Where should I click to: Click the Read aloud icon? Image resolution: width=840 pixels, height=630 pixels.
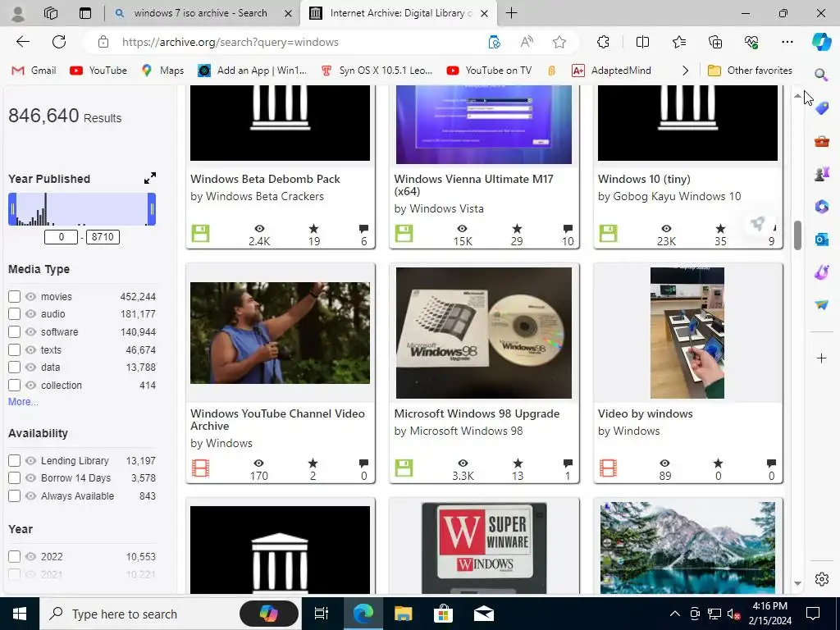click(527, 42)
